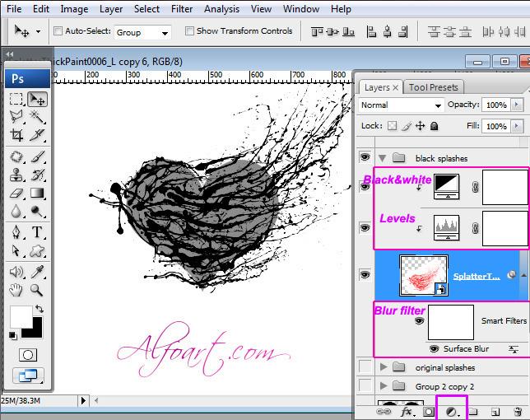Check Show Transform Controls
The height and width of the screenshot is (420, 530).
[x=189, y=31]
